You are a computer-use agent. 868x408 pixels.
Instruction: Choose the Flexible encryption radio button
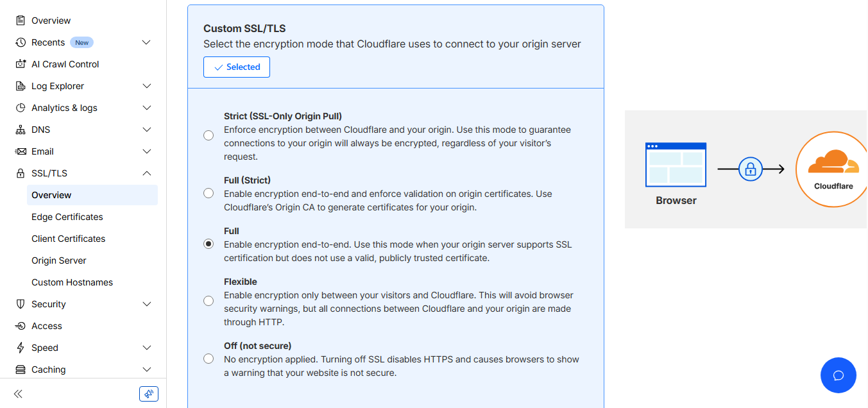click(208, 301)
